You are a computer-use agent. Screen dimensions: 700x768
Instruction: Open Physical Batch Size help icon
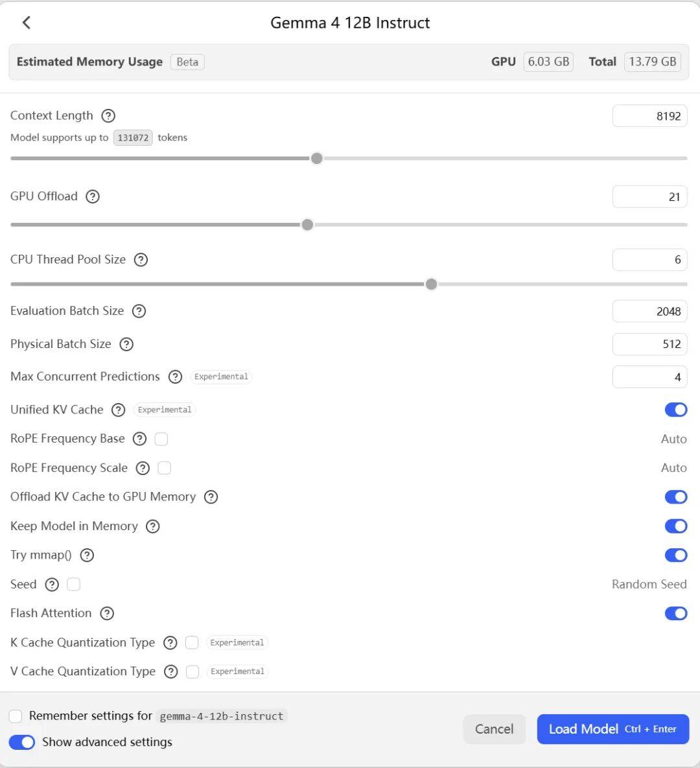(126, 344)
